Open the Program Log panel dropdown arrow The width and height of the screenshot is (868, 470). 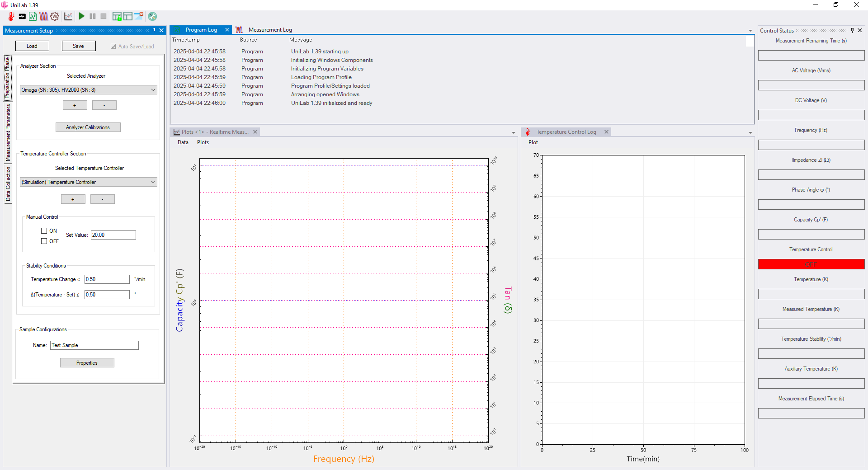pyautogui.click(x=750, y=31)
